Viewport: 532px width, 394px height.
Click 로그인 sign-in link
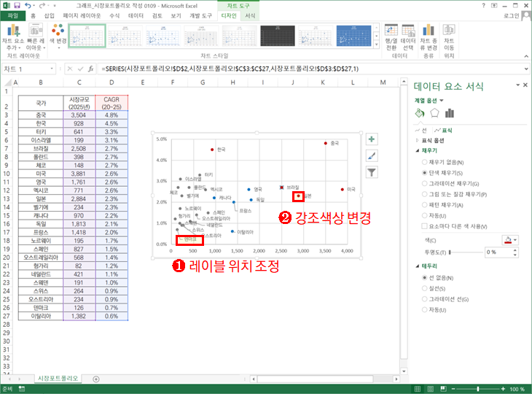[512, 15]
